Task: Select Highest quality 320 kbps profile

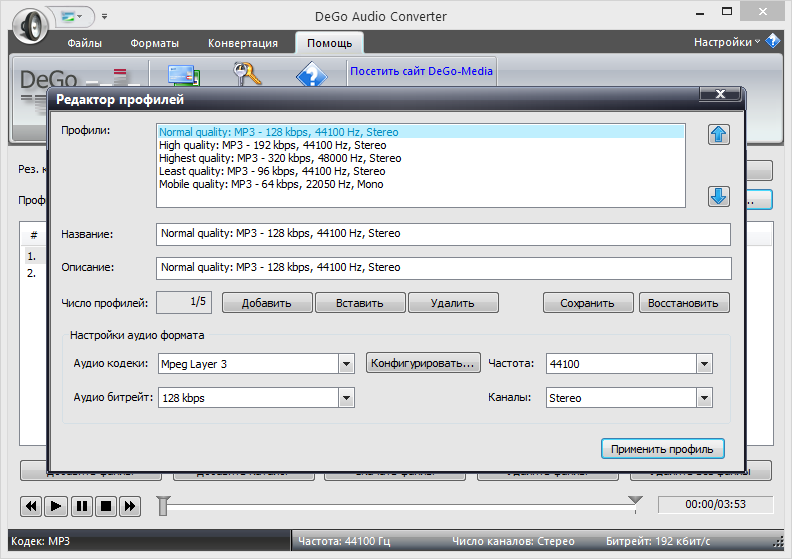Action: [421, 158]
